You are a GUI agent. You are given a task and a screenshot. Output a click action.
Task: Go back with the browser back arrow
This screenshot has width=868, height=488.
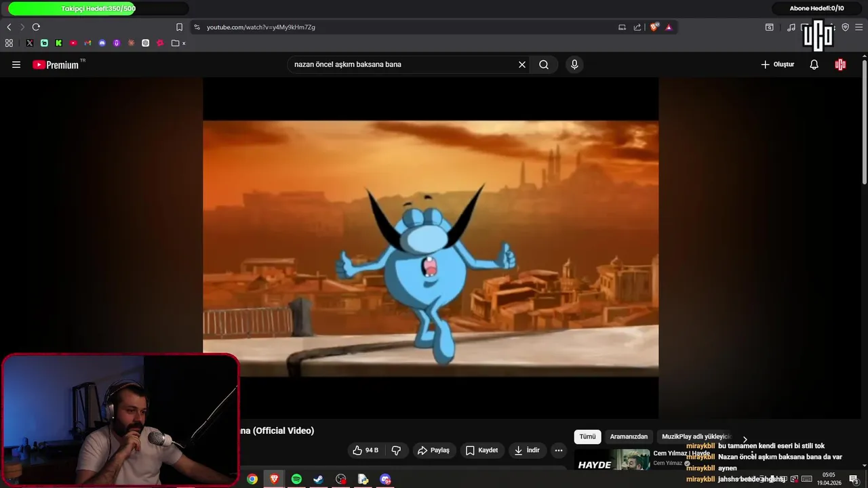pyautogui.click(x=9, y=27)
